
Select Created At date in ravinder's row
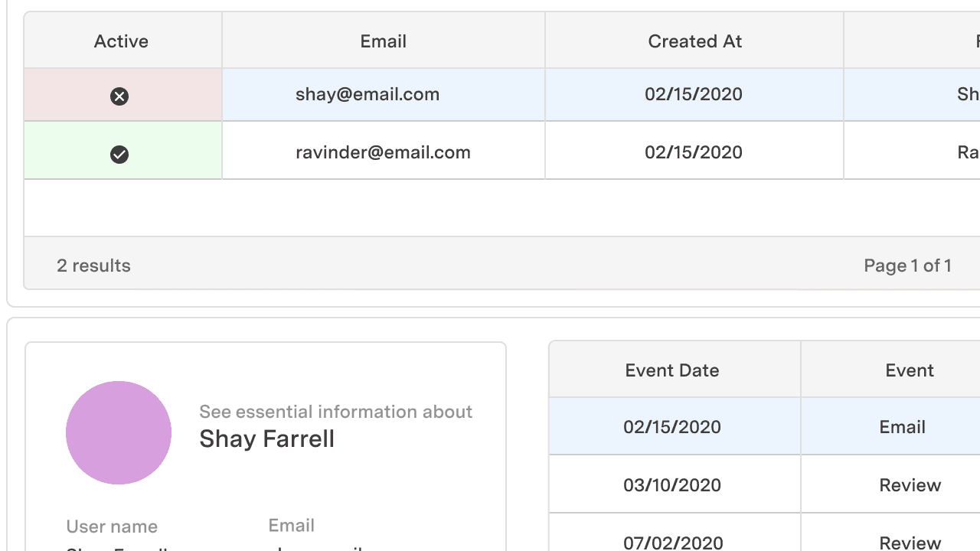pos(694,152)
